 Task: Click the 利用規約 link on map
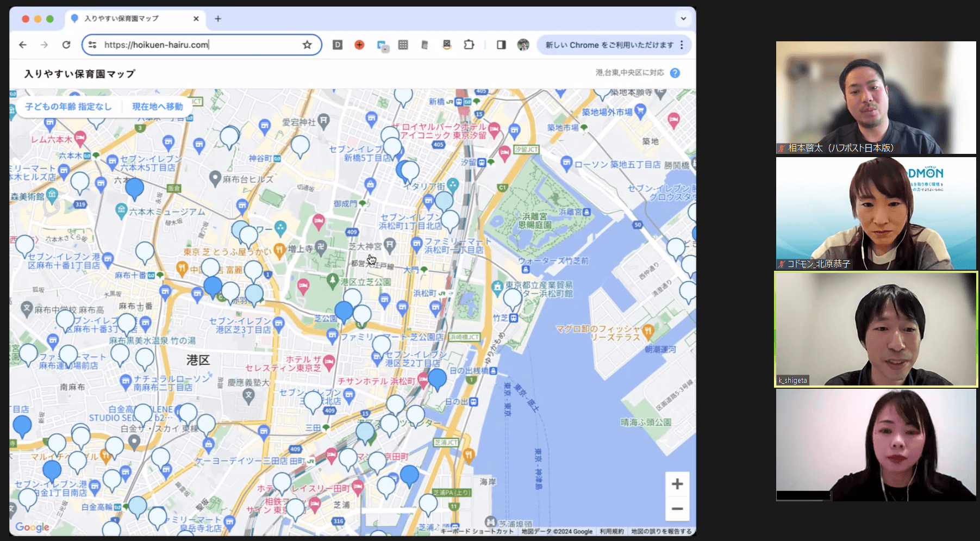point(611,531)
